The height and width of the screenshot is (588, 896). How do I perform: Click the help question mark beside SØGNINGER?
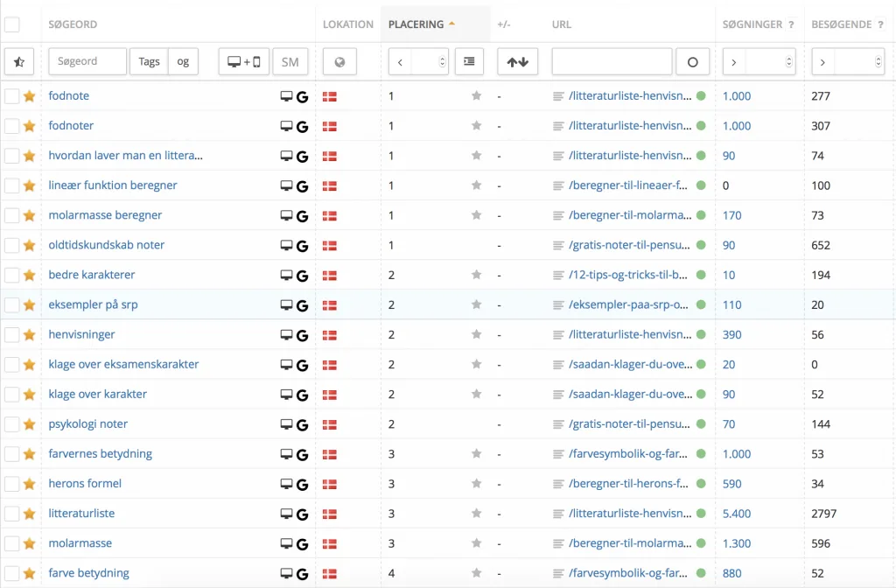pyautogui.click(x=791, y=24)
